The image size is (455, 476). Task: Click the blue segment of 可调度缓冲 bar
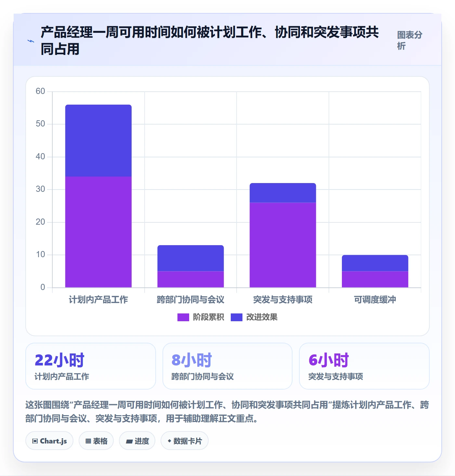coord(375,263)
